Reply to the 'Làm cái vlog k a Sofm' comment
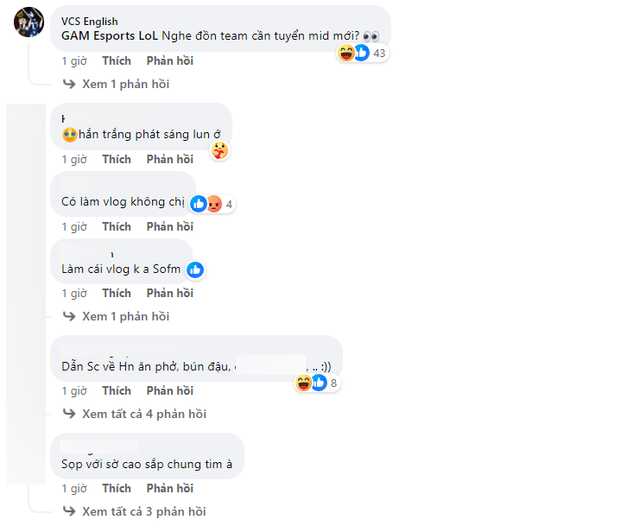Image resolution: width=640 pixels, height=526 pixels. (x=170, y=293)
